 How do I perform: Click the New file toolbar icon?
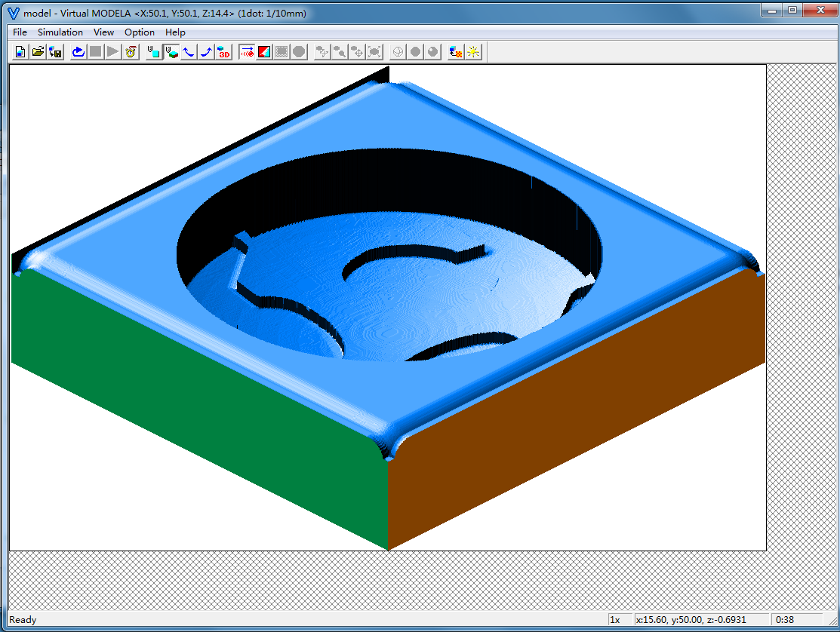20,52
